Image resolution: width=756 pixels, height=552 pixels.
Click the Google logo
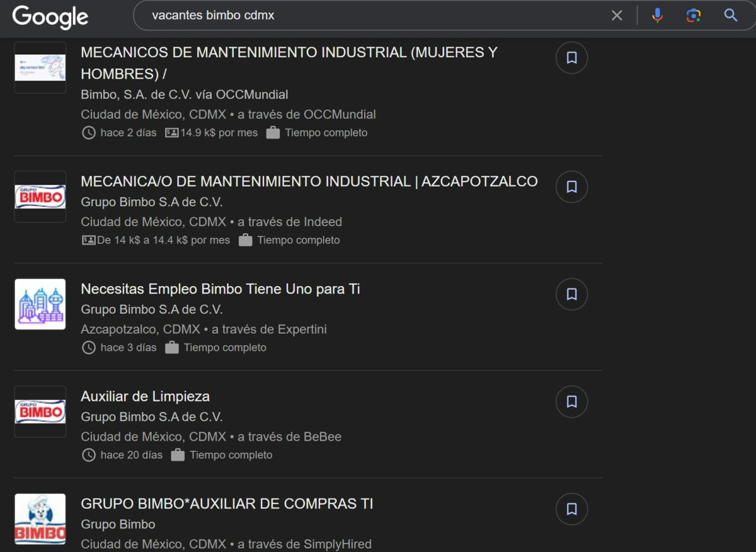tap(50, 16)
